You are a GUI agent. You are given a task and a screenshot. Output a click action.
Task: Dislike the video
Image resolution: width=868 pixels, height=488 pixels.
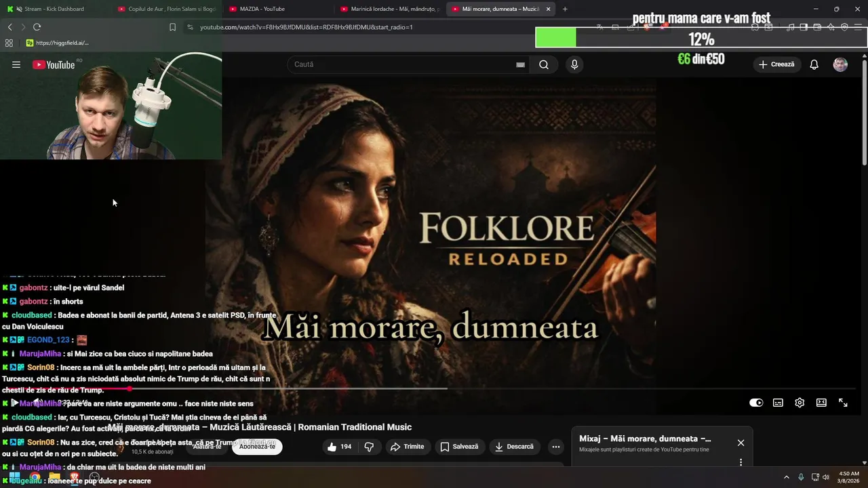point(370,447)
